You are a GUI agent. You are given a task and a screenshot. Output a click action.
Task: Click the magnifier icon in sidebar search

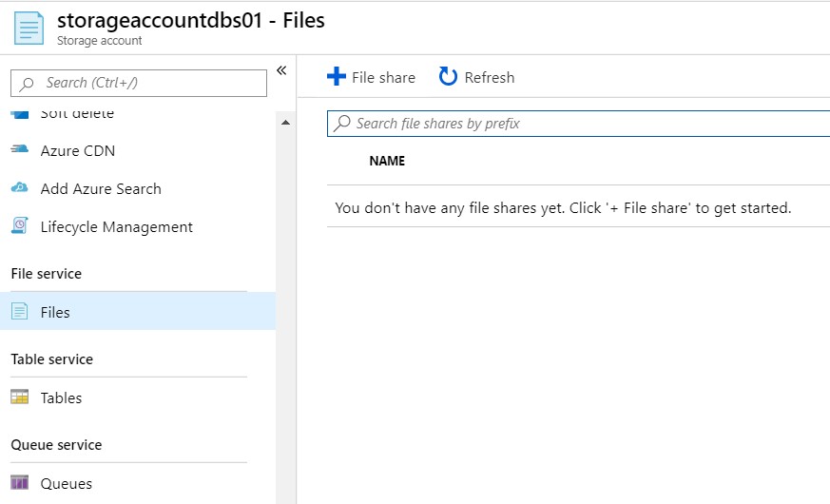click(x=27, y=84)
